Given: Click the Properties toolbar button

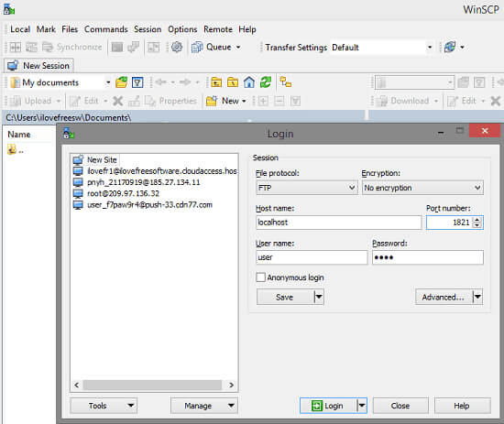Looking at the screenshot, I should click(170, 101).
